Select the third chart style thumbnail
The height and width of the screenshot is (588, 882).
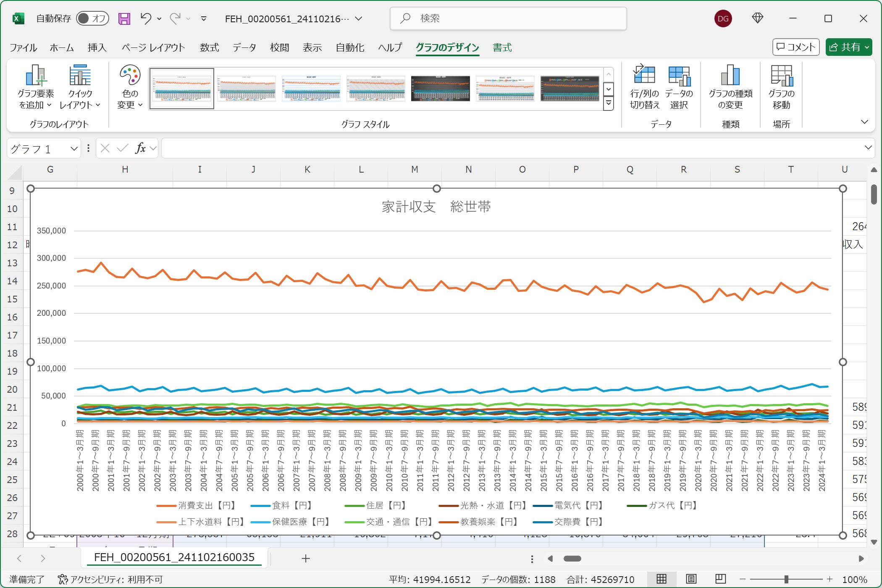311,89
